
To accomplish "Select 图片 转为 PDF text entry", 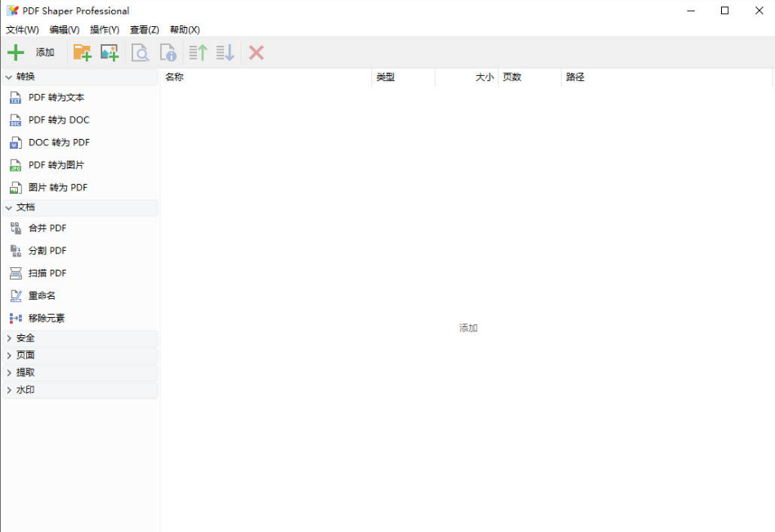I will pyautogui.click(x=58, y=188).
